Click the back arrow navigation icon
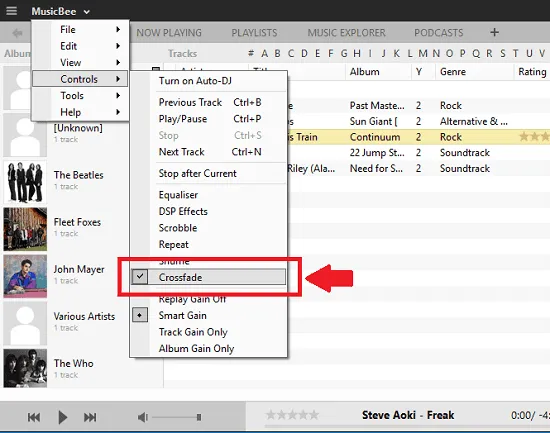Viewport: 550px width, 433px height. (x=17, y=33)
